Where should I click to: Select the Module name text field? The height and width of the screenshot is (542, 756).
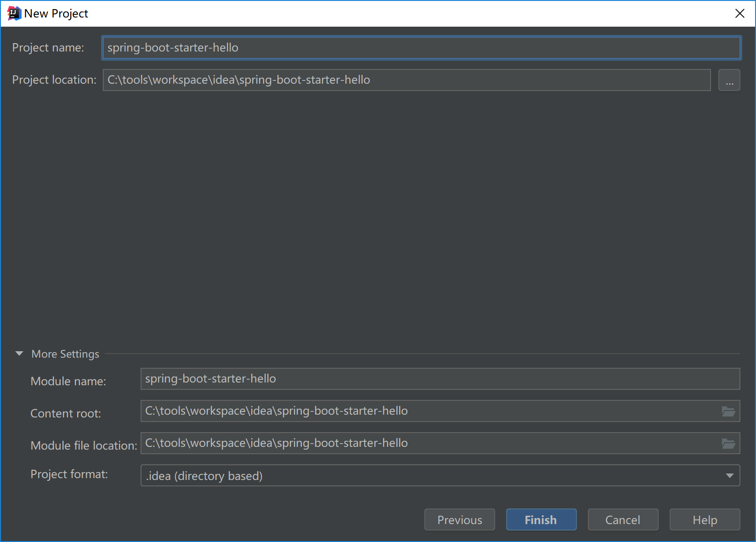(x=440, y=379)
